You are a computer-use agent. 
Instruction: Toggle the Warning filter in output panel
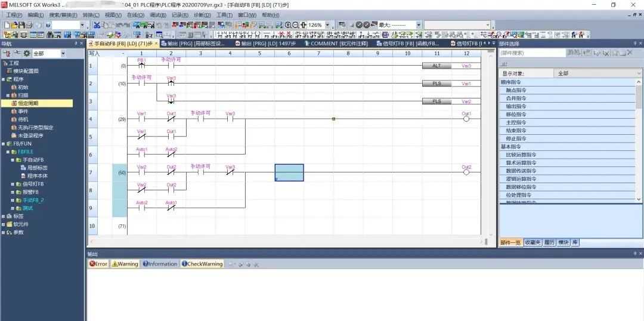[x=125, y=264]
